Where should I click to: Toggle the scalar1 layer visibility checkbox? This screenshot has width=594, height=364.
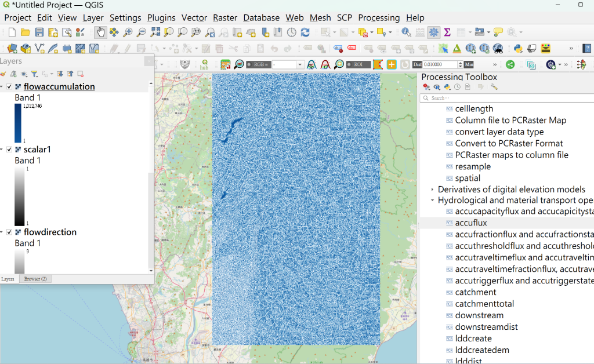[9, 150]
